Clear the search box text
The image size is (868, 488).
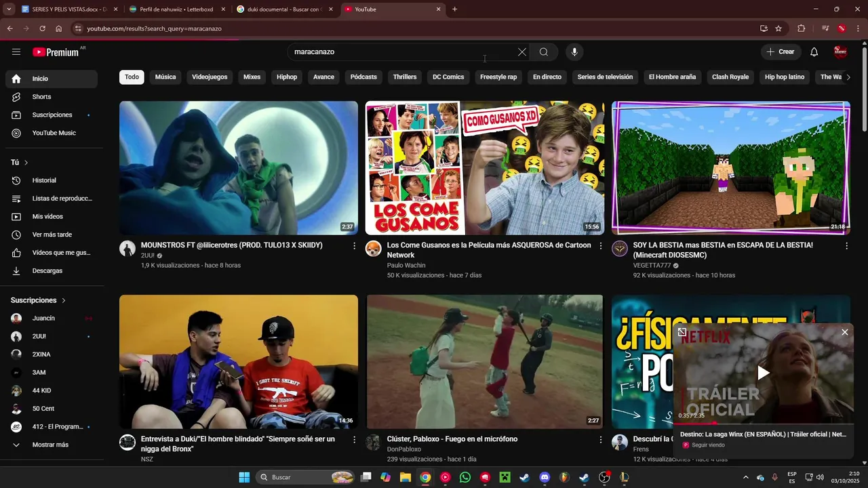(522, 52)
